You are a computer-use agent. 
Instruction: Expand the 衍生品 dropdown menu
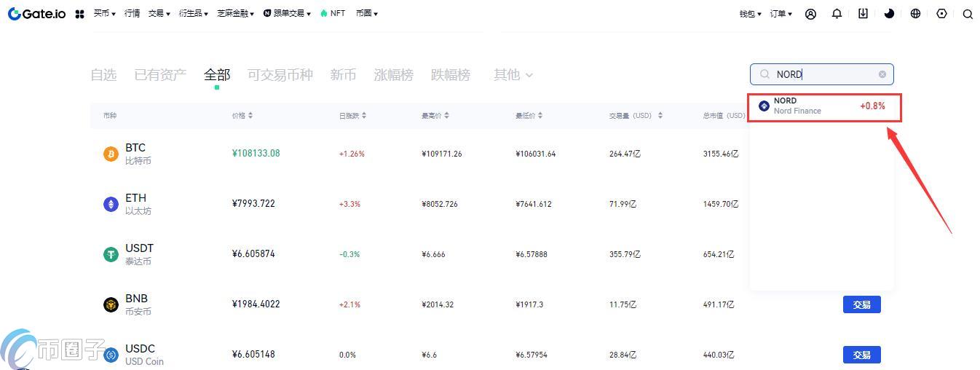tap(193, 13)
